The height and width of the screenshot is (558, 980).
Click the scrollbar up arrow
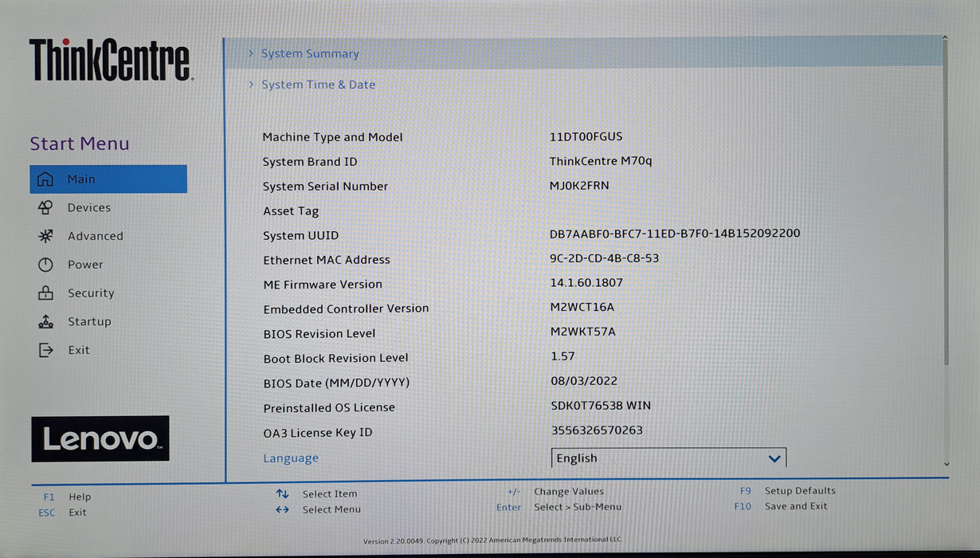point(945,37)
